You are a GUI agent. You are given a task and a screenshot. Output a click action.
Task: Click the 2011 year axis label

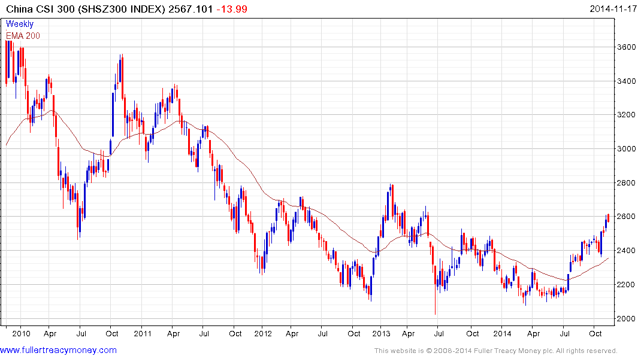pos(143,333)
